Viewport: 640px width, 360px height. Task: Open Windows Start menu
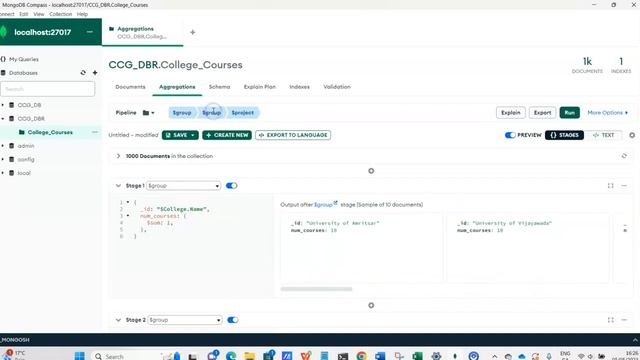(x=80, y=356)
